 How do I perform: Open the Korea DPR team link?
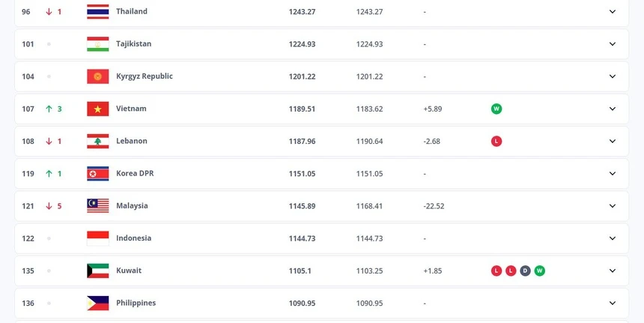[x=135, y=173]
